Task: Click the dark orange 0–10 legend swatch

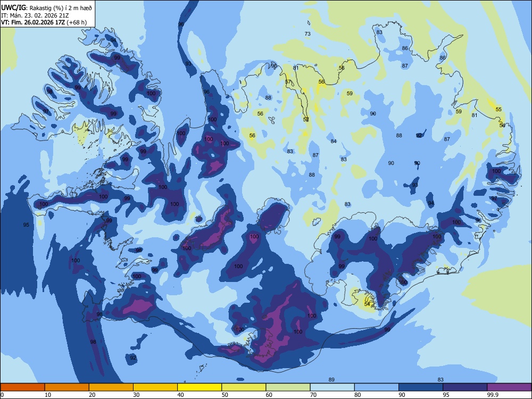Action: tap(22, 387)
